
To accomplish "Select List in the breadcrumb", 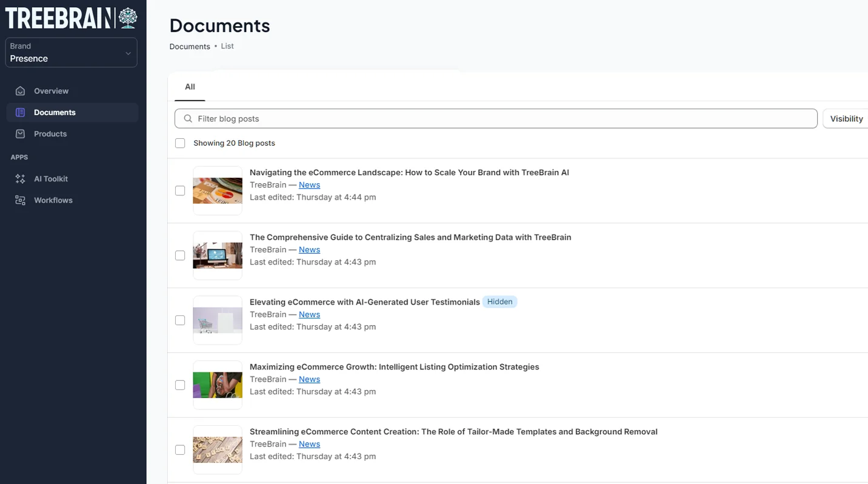I will 227,46.
